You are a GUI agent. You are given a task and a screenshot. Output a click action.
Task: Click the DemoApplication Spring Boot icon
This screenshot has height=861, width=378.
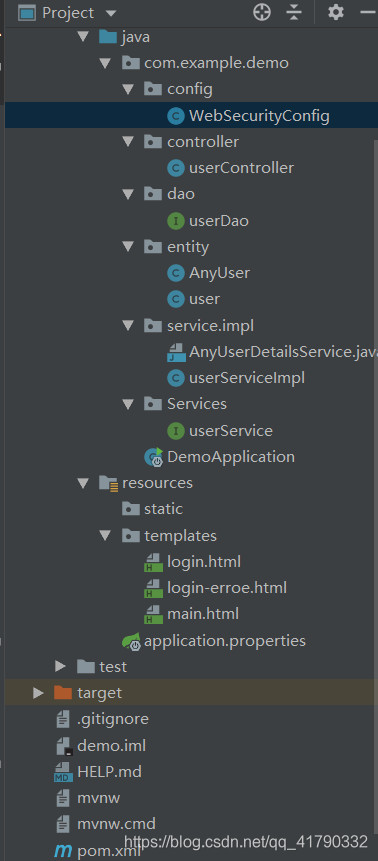[x=154, y=457]
